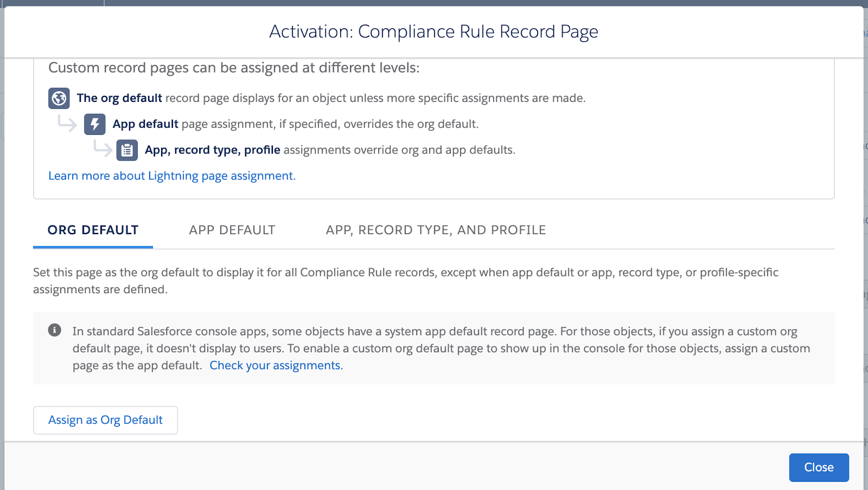Click the assignment levels explanation box
This screenshot has height=490, width=868.
point(434,127)
